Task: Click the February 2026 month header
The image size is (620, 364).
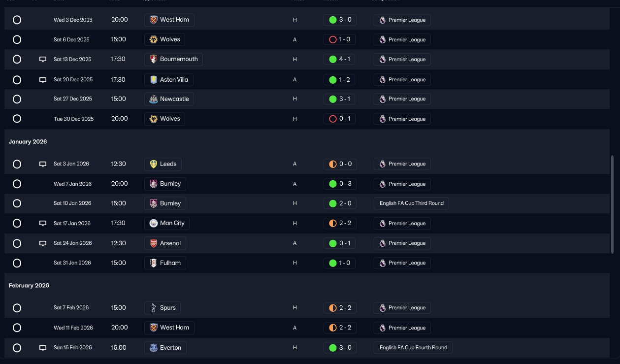Action: tap(29, 286)
